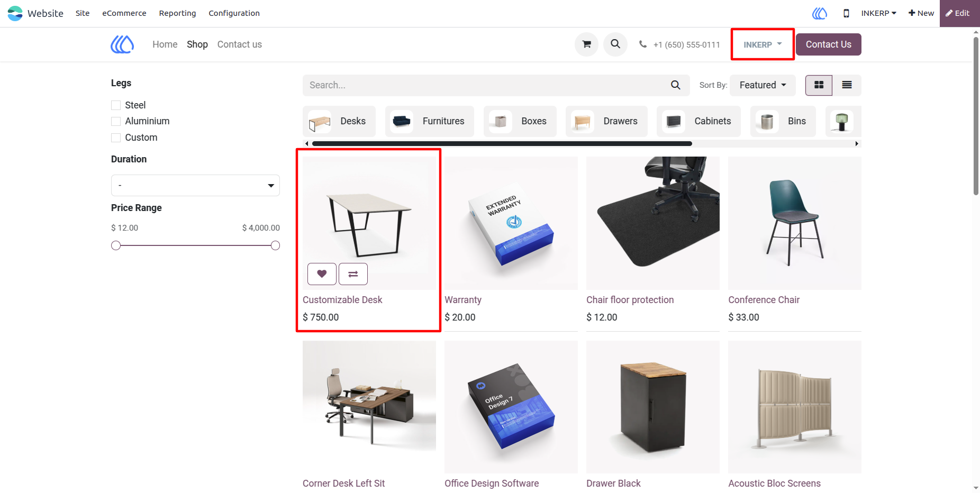Open the eCommerce menu
This screenshot has height=493, width=980.
[x=124, y=13]
